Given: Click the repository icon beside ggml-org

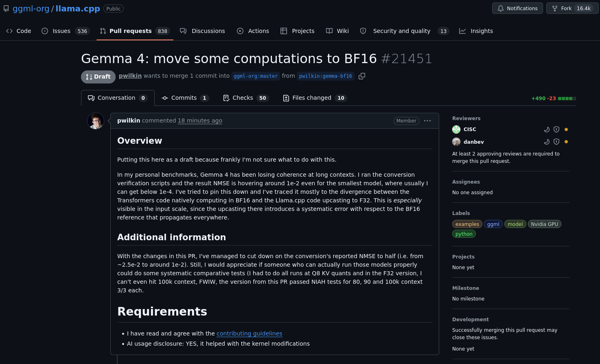Looking at the screenshot, I should tap(6, 9).
